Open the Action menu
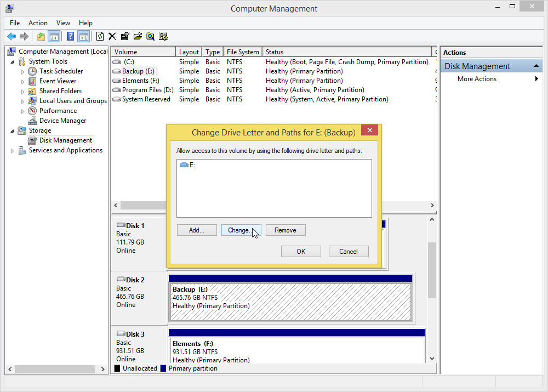 click(38, 23)
